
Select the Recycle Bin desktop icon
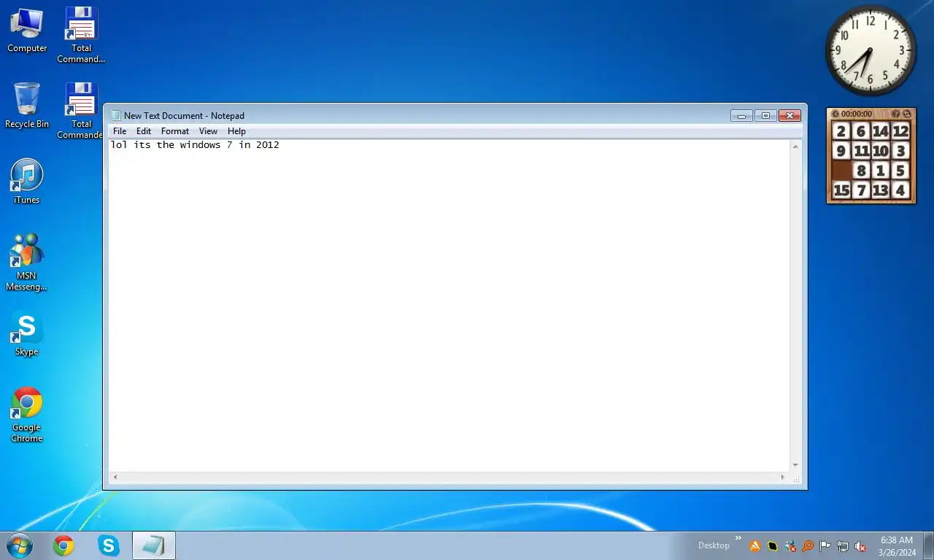27,106
